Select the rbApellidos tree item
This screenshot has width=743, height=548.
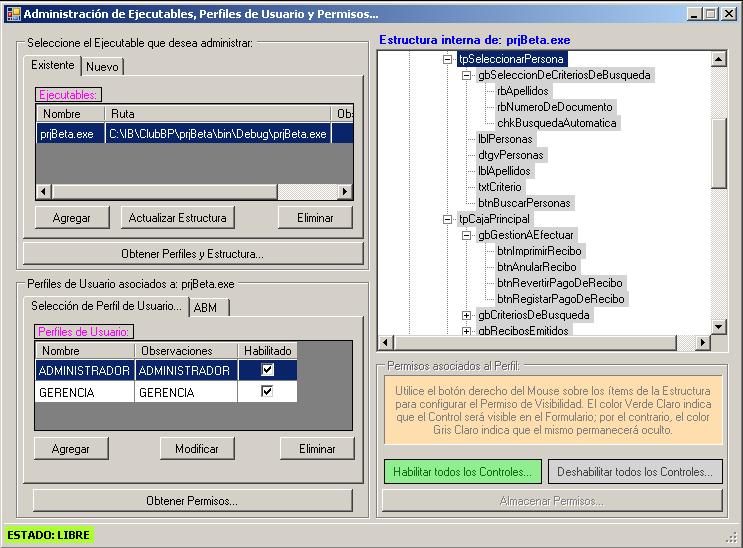[523, 91]
